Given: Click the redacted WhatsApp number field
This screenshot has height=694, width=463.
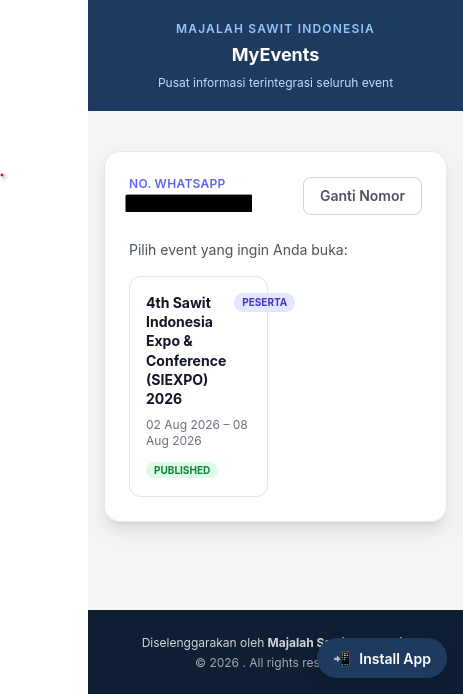Looking at the screenshot, I should point(189,203).
